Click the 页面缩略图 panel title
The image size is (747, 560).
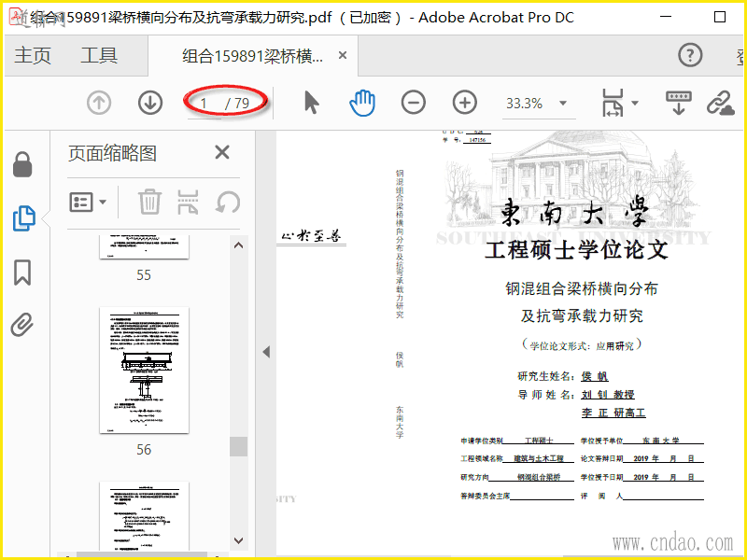[x=112, y=153]
